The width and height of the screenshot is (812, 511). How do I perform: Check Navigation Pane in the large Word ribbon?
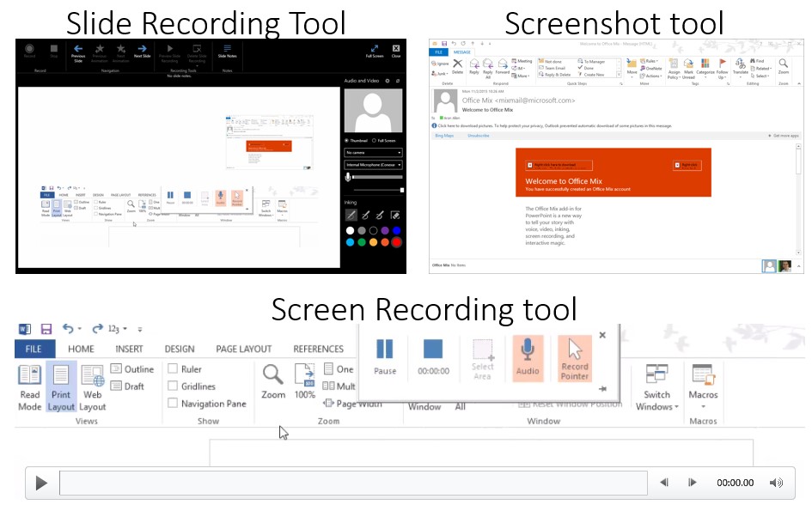(x=174, y=404)
